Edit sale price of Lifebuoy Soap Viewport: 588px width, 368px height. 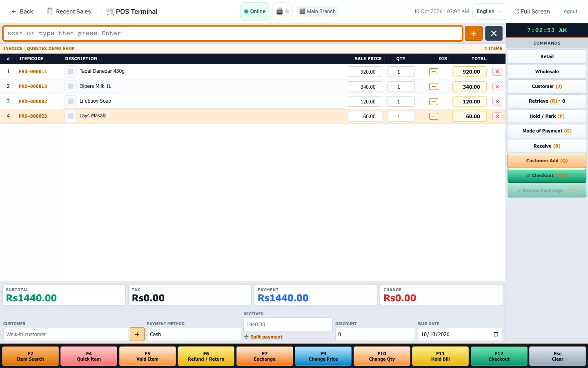click(365, 101)
